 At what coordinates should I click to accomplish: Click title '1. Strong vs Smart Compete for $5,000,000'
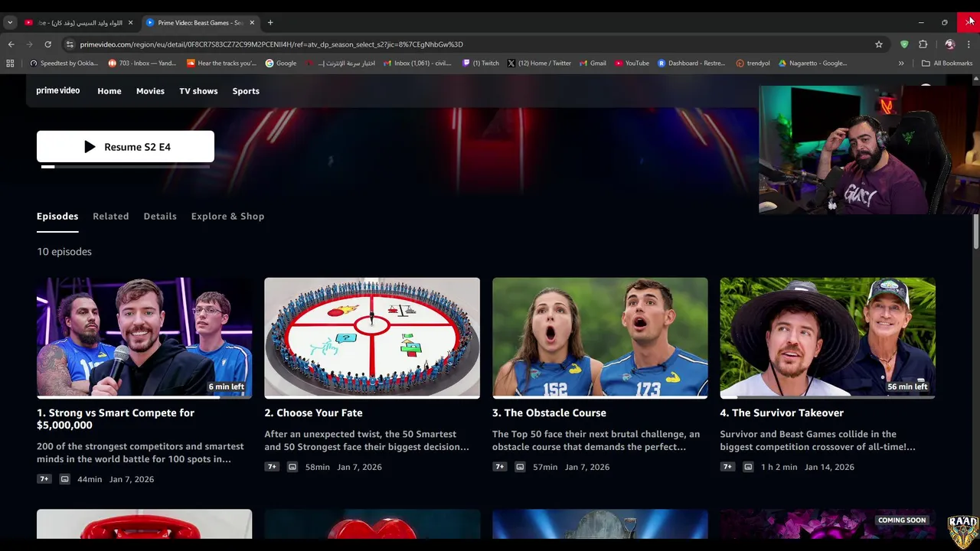tap(116, 419)
